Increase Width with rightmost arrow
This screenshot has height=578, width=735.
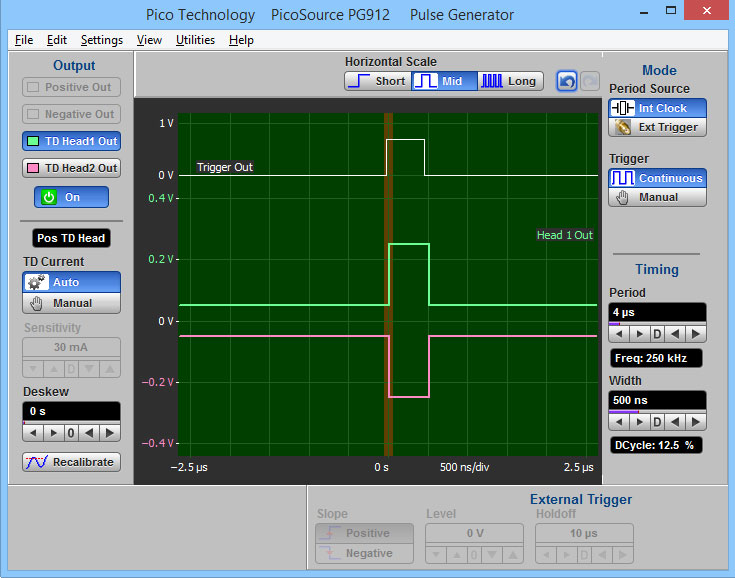697,422
